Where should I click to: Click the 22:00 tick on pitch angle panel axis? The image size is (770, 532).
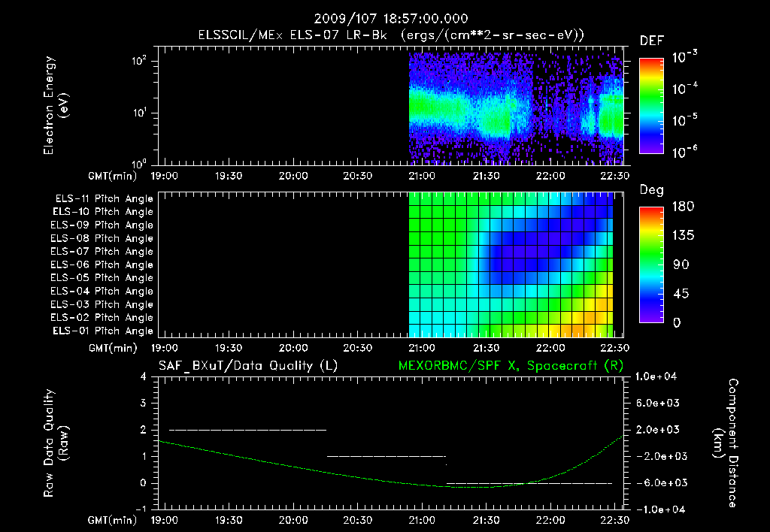click(x=550, y=348)
